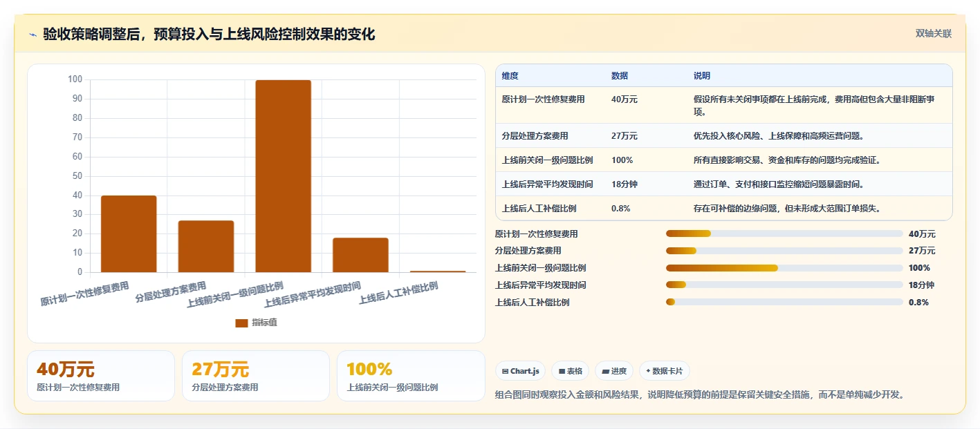Click description 通过订单、支付和接口监控缩短问题暴露时间
Image resolution: width=980 pixels, height=429 pixels.
779,184
